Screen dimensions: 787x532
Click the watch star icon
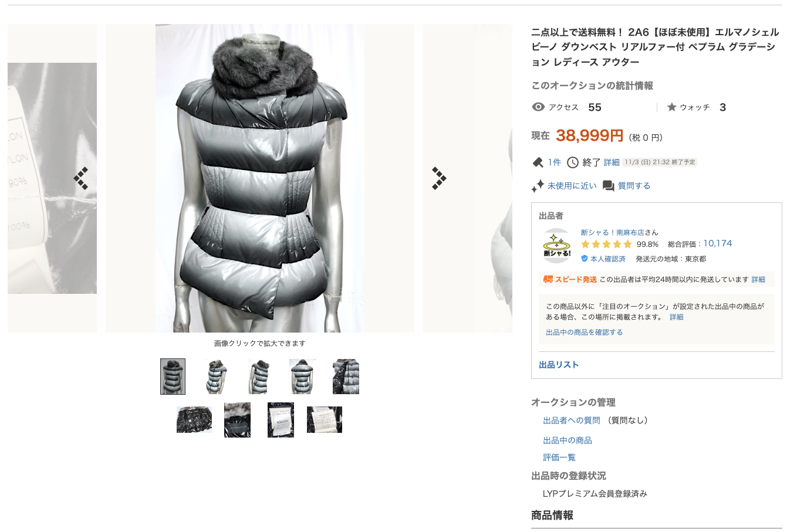(672, 107)
